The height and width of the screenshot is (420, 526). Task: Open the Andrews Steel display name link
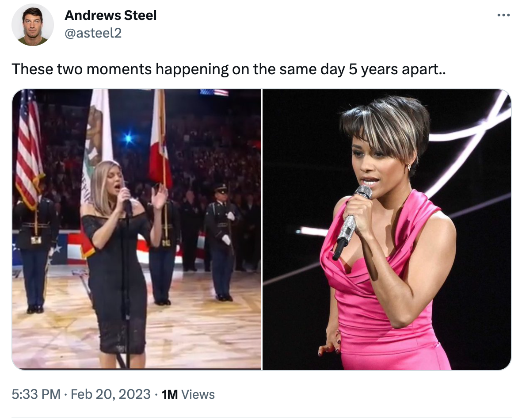click(111, 15)
